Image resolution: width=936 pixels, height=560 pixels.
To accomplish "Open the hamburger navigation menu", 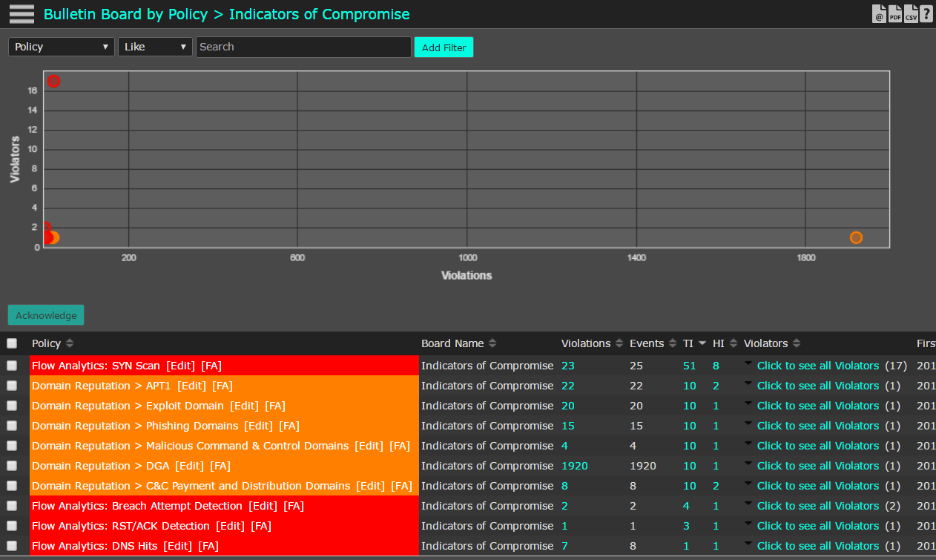I will click(22, 14).
